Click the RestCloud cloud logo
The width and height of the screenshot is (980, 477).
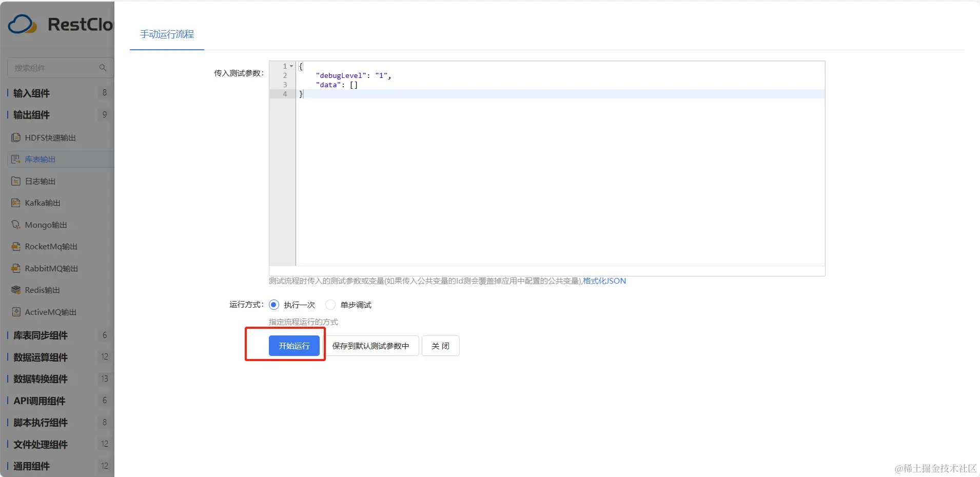(x=23, y=24)
